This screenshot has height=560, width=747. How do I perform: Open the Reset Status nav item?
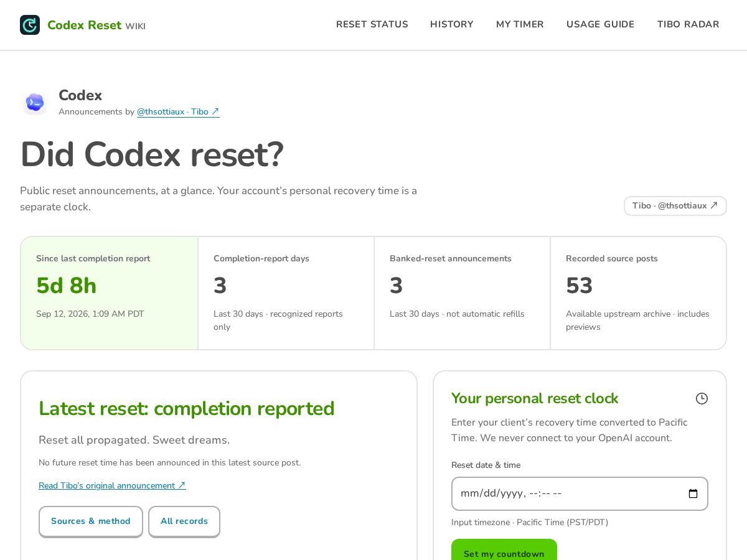[372, 24]
